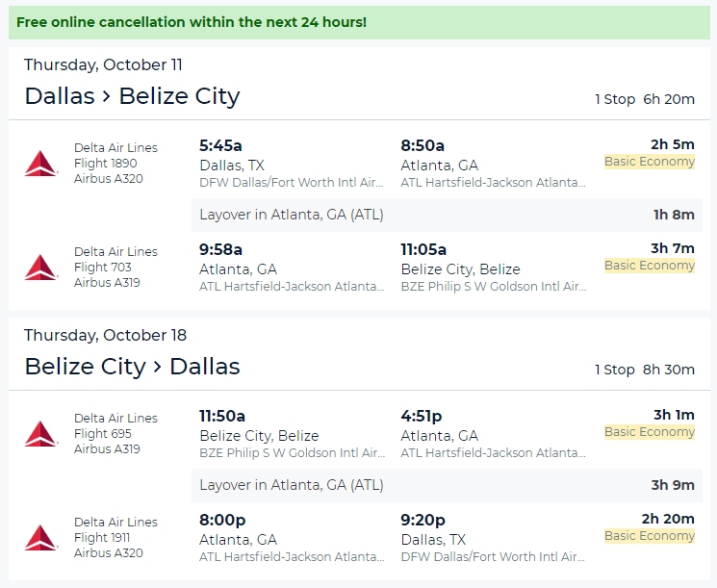717x588 pixels.
Task: Select the Basic Economy tag on Flight 703
Action: (650, 266)
